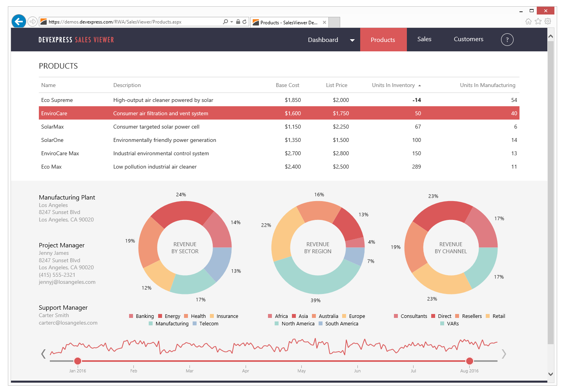Open the Customers menu item
This screenshot has width=565, height=392.
pyautogui.click(x=468, y=39)
